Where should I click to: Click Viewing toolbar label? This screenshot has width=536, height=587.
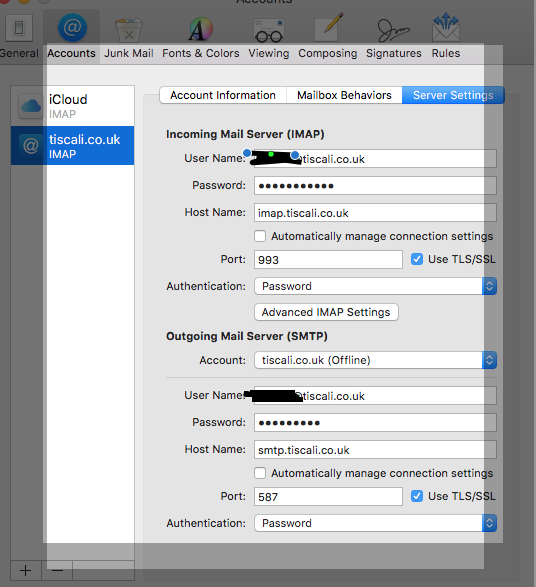click(x=269, y=54)
